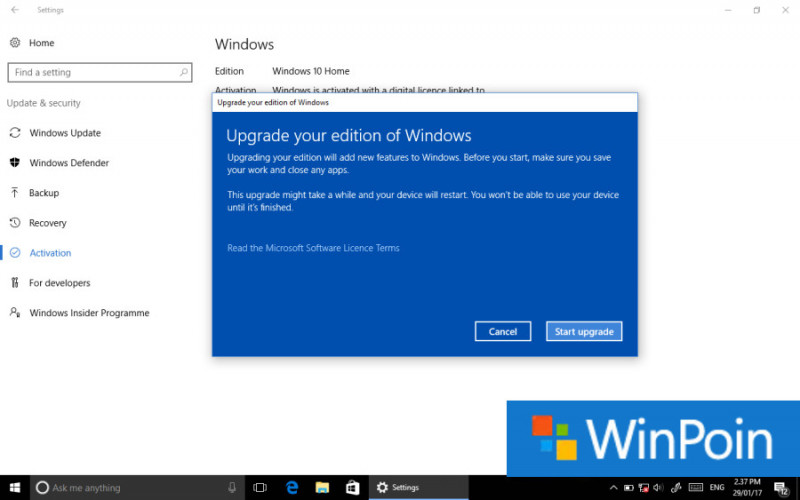Open the Action Center notifications icon
The height and width of the screenshot is (500, 800).
coord(781,488)
